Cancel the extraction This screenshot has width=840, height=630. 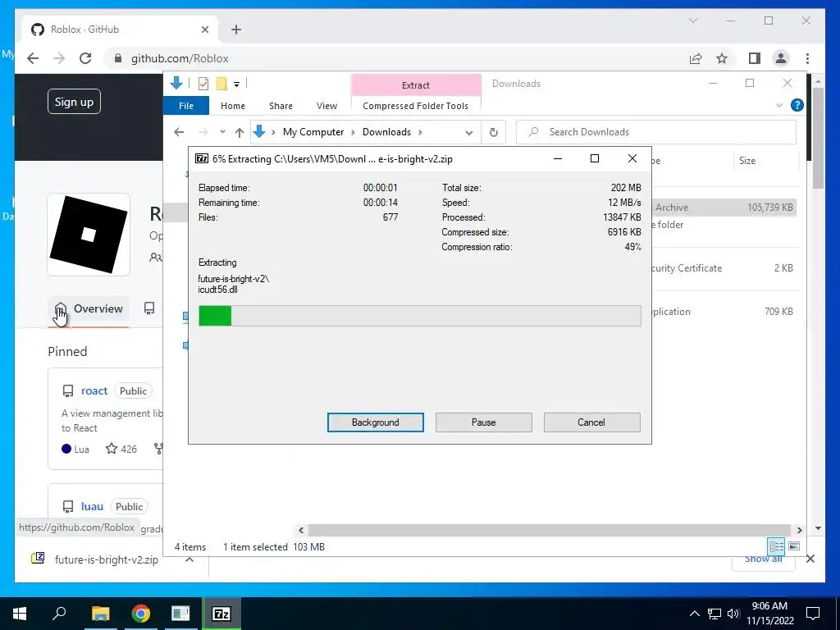coord(591,422)
